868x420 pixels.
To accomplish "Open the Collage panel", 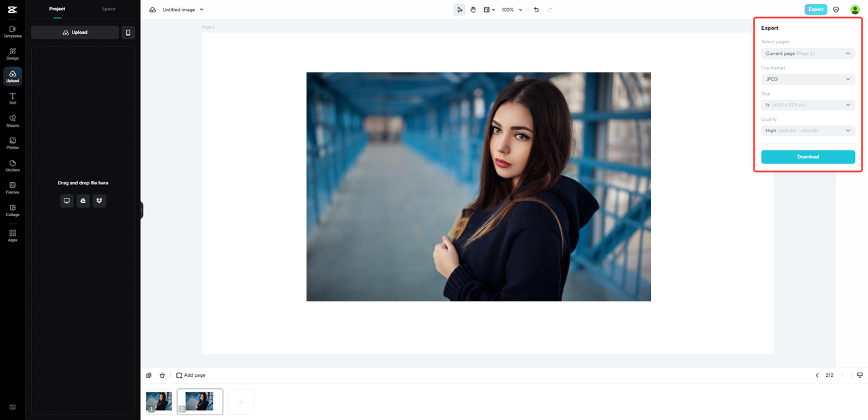I will [x=12, y=211].
